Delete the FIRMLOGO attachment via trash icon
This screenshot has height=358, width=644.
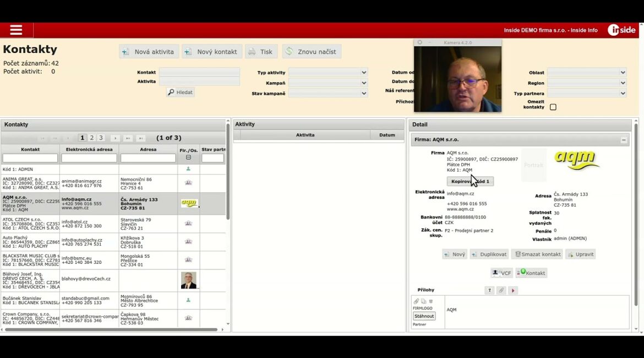pos(430,301)
